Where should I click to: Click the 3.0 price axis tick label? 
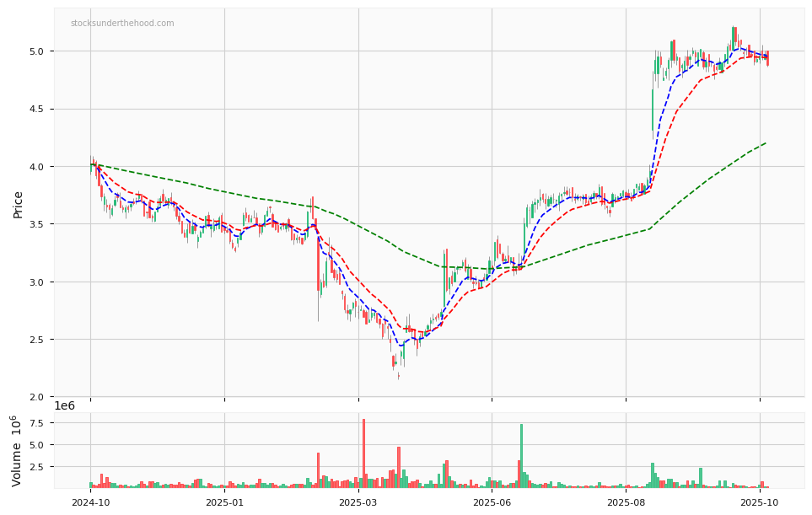click(x=38, y=282)
